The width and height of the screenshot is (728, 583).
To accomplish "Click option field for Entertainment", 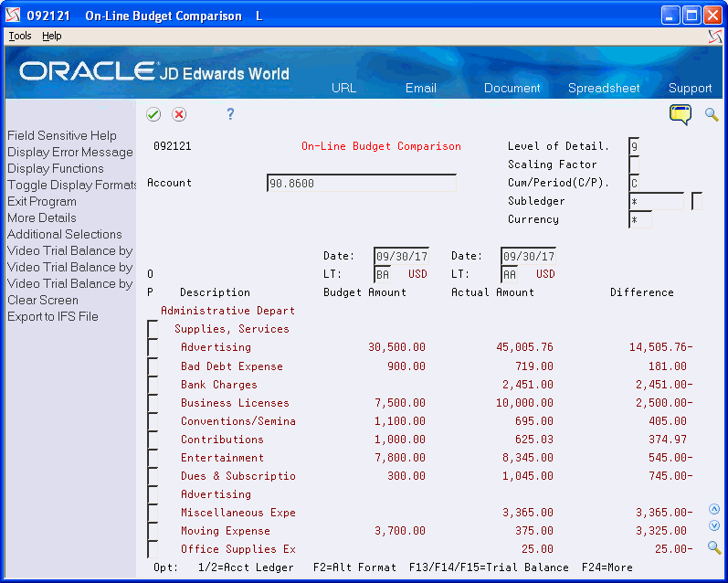I will [x=153, y=458].
